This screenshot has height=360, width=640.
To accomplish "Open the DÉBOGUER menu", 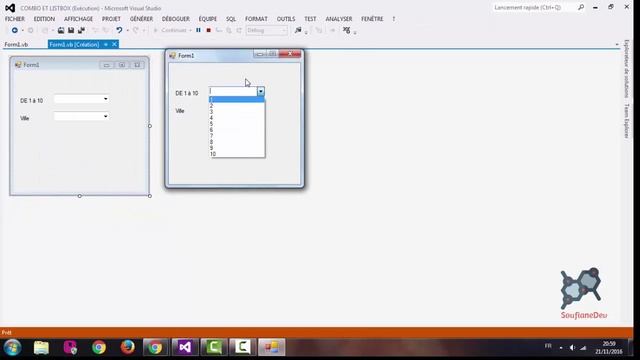I will 176,19.
